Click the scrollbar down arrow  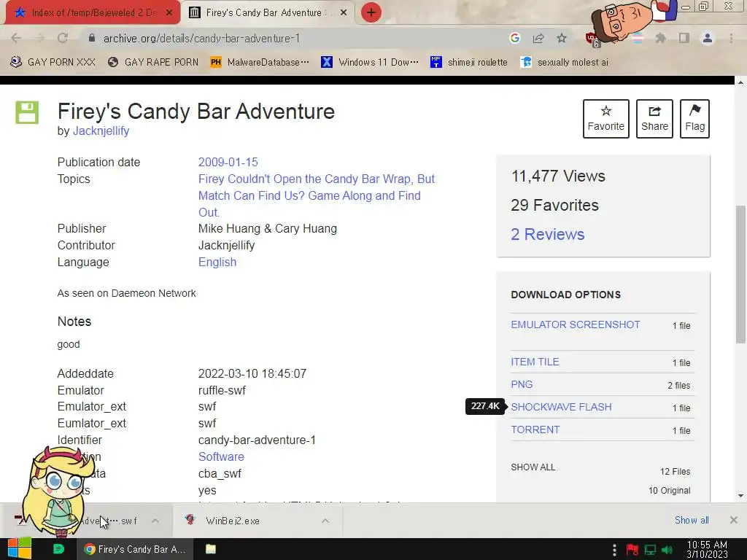[740, 496]
